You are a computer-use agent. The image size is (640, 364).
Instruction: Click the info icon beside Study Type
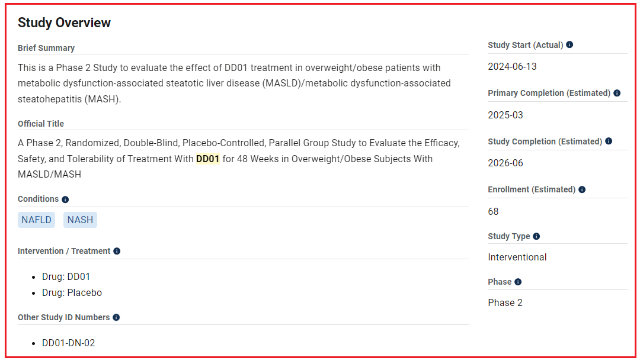(536, 236)
